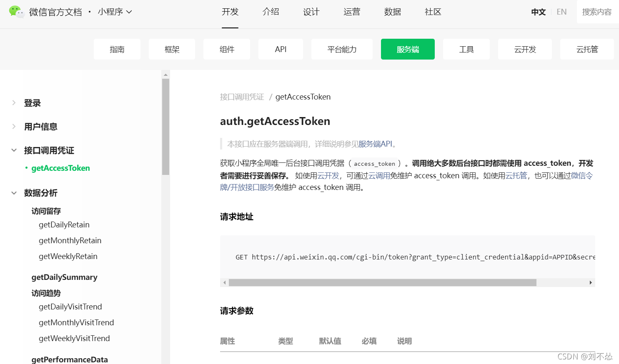Click the 社区 menu item
The image size is (619, 364).
(x=433, y=12)
